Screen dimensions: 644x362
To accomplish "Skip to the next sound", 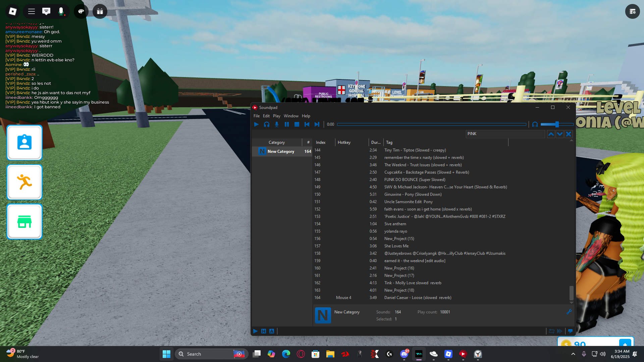I will [x=317, y=124].
